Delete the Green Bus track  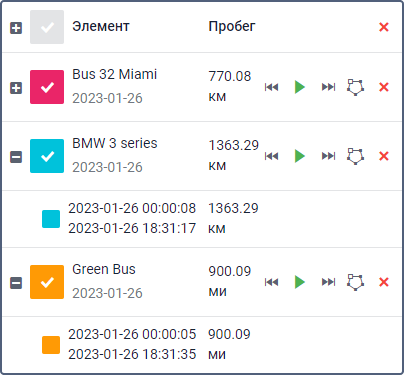pos(384,282)
